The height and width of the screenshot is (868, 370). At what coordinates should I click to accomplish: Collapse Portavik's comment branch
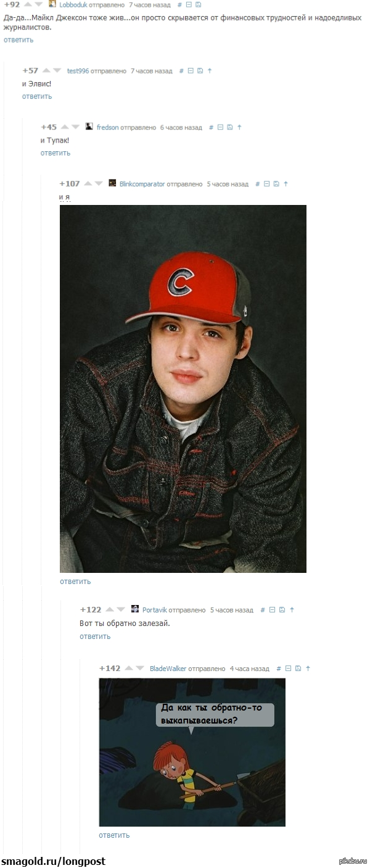click(x=272, y=610)
